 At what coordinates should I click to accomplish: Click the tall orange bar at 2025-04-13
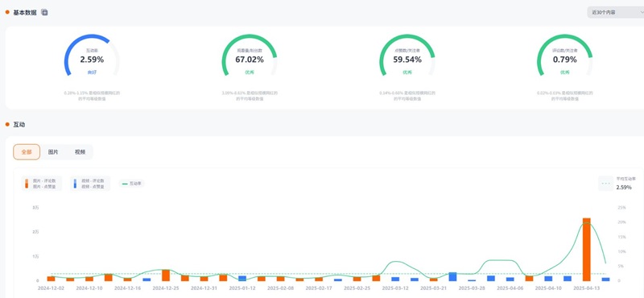587,250
